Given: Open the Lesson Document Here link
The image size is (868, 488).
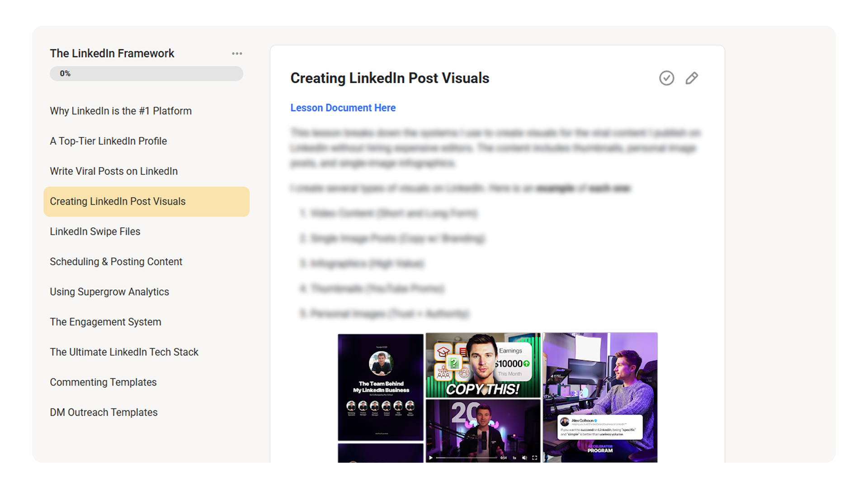Looking at the screenshot, I should (x=343, y=108).
